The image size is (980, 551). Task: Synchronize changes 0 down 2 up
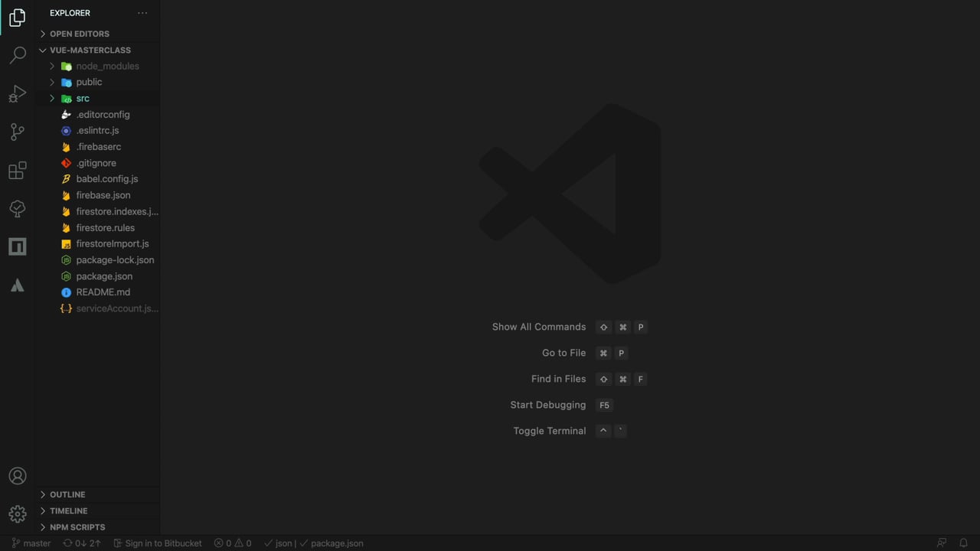coord(82,543)
